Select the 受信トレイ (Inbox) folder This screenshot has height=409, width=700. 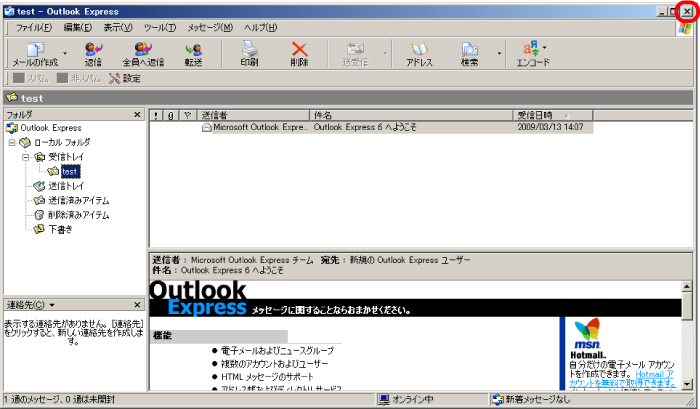pyautogui.click(x=66, y=157)
